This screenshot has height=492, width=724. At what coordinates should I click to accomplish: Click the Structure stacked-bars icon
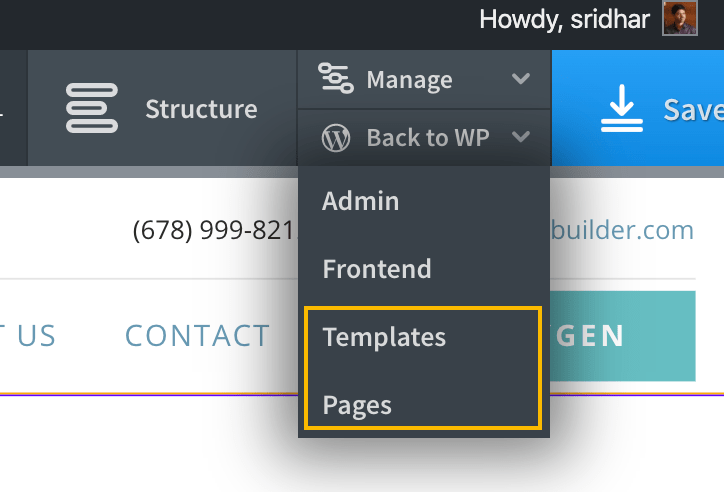92,108
